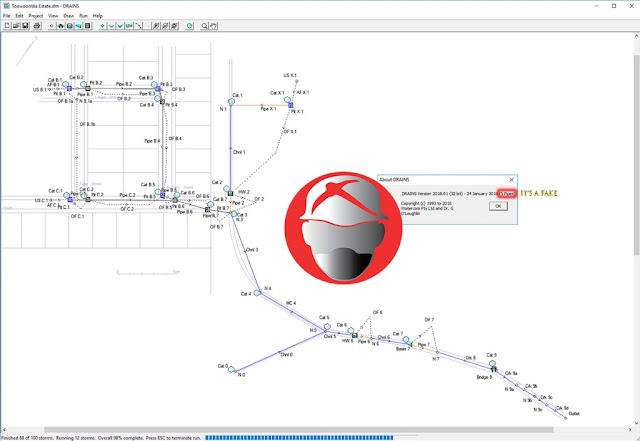Select the Cat 1 catchment node
The height and width of the screenshot is (441, 640).
point(231,101)
